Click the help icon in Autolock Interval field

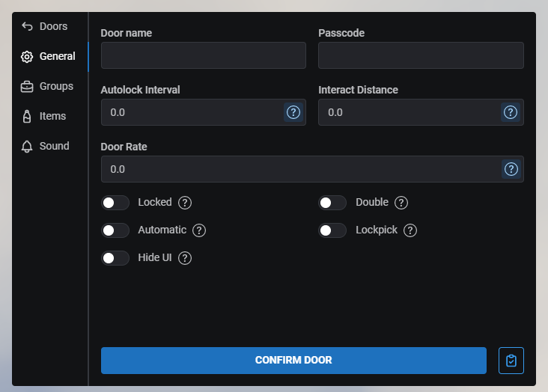click(293, 112)
